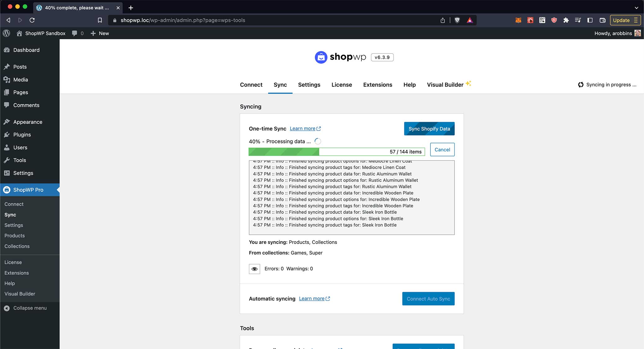
Task: Click the ShopWP logo icon at top
Action: (321, 57)
